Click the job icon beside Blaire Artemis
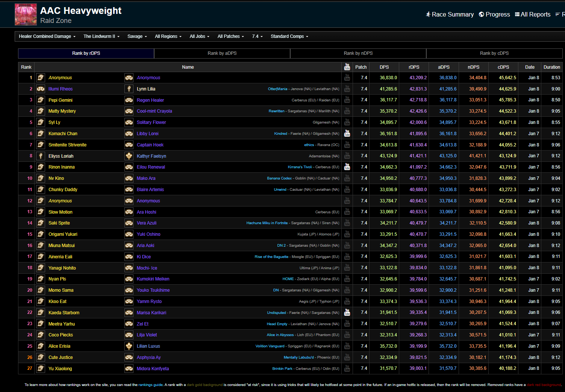The width and height of the screenshot is (565, 392). pyautogui.click(x=129, y=190)
